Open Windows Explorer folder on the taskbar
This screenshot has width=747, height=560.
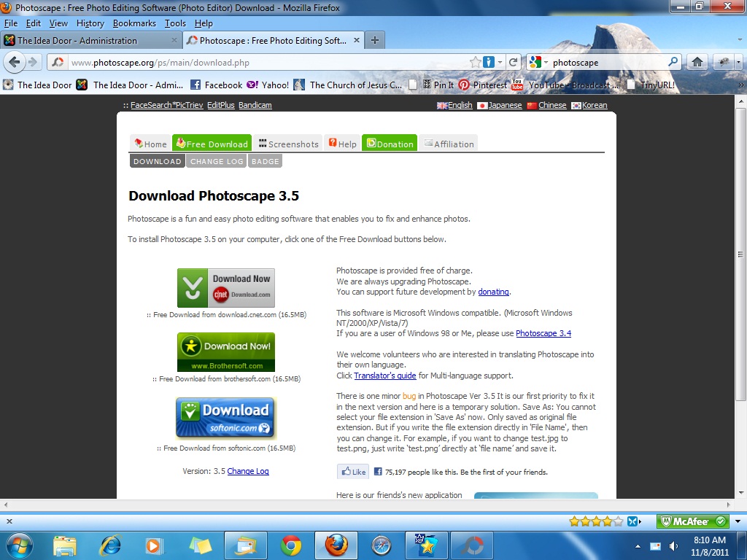(65, 545)
